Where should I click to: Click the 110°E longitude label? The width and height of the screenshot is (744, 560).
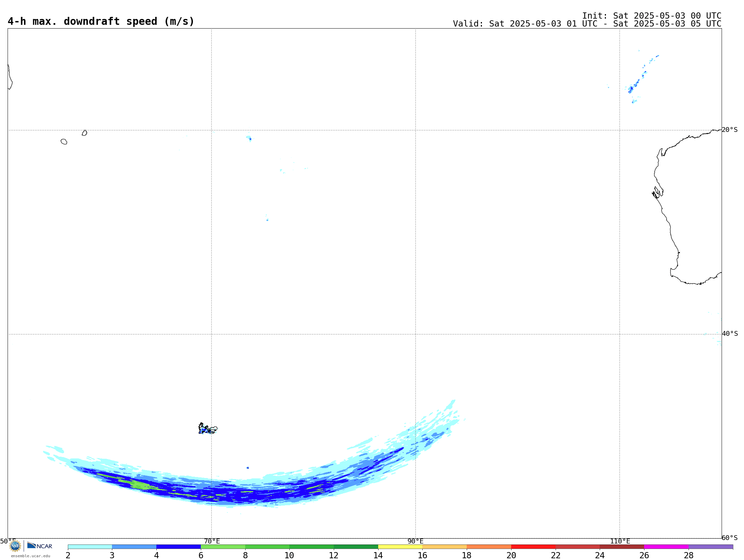[x=620, y=541]
